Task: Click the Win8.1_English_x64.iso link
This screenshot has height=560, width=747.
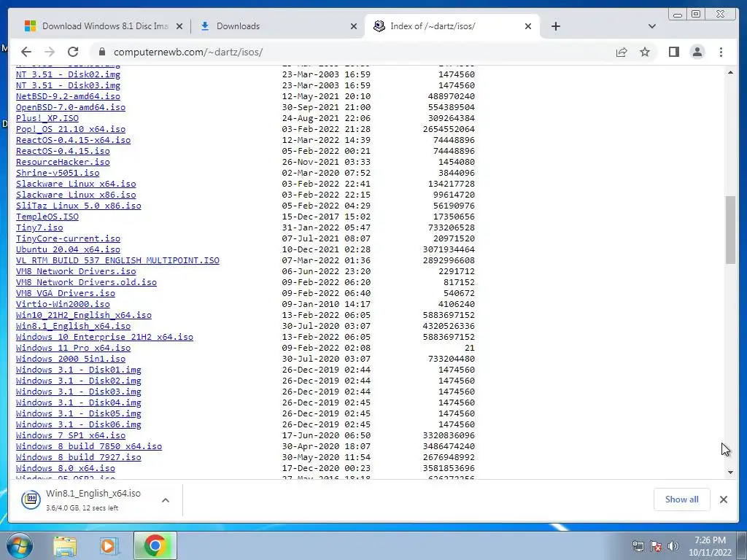Action: point(74,326)
